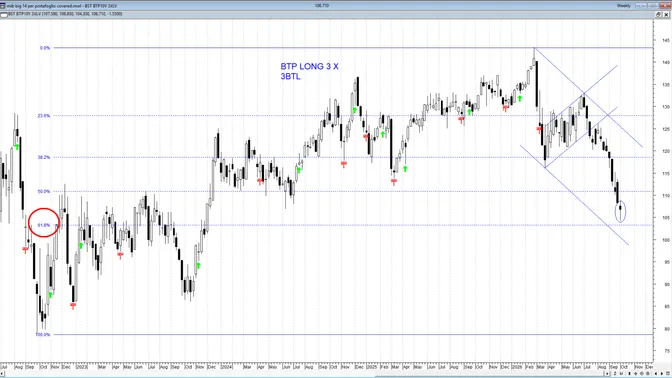This screenshot has height=378, width=672.
Task: Click the scroll-right arrow in bottom-right toolbar
Action: click(x=662, y=374)
